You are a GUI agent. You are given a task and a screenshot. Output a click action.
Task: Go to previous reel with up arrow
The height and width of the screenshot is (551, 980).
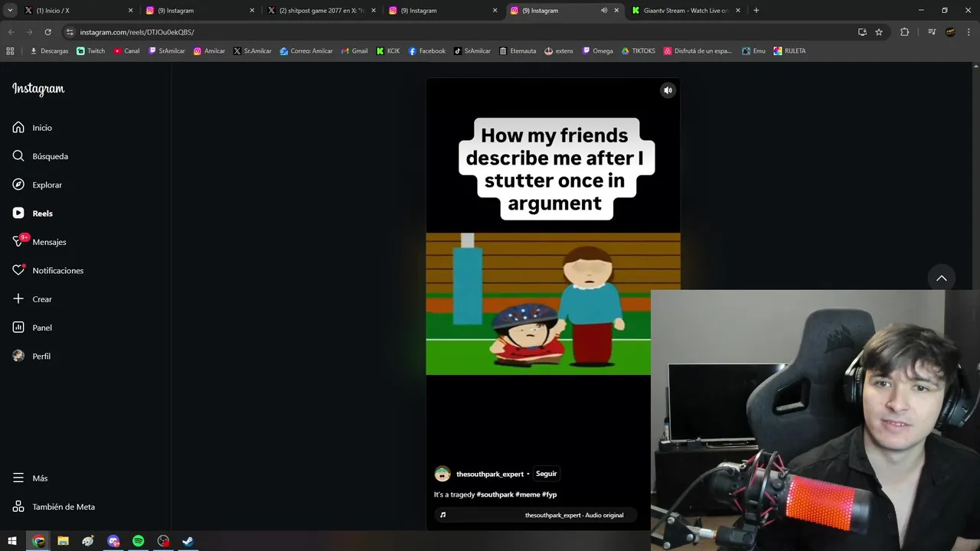[942, 278]
